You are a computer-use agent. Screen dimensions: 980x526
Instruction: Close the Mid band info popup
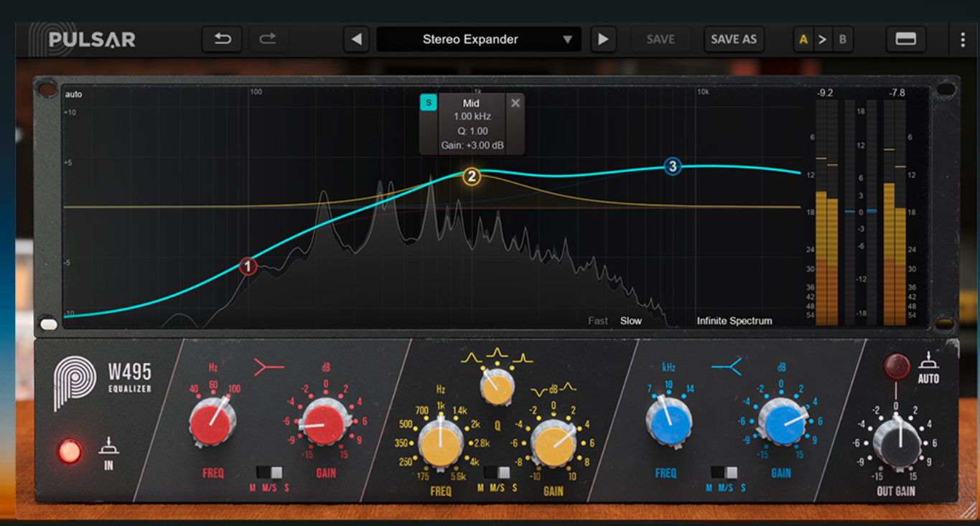pyautogui.click(x=515, y=103)
